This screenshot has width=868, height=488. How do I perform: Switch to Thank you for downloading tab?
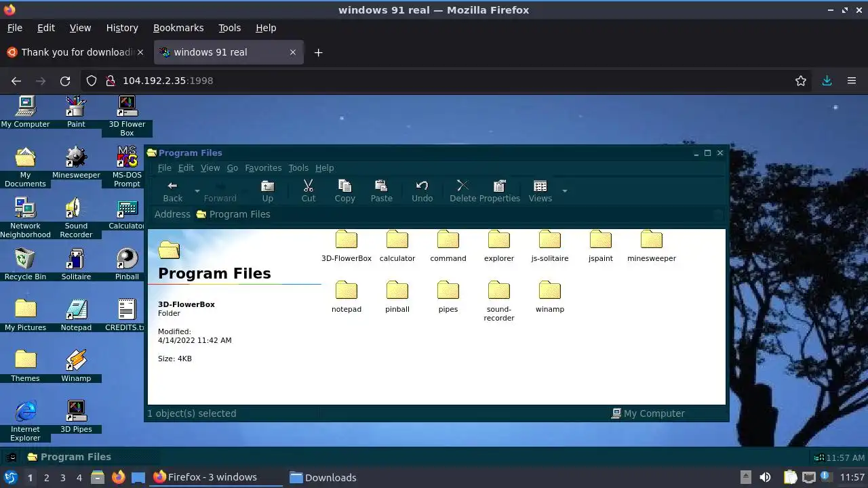[x=75, y=52]
